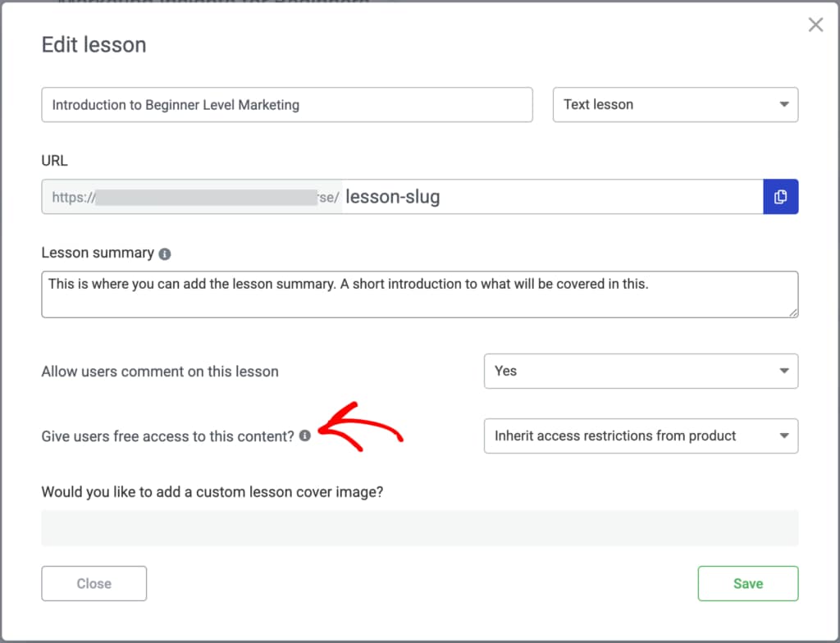Save the lesson changes
Viewport: 840px width, 643px height.
(747, 583)
